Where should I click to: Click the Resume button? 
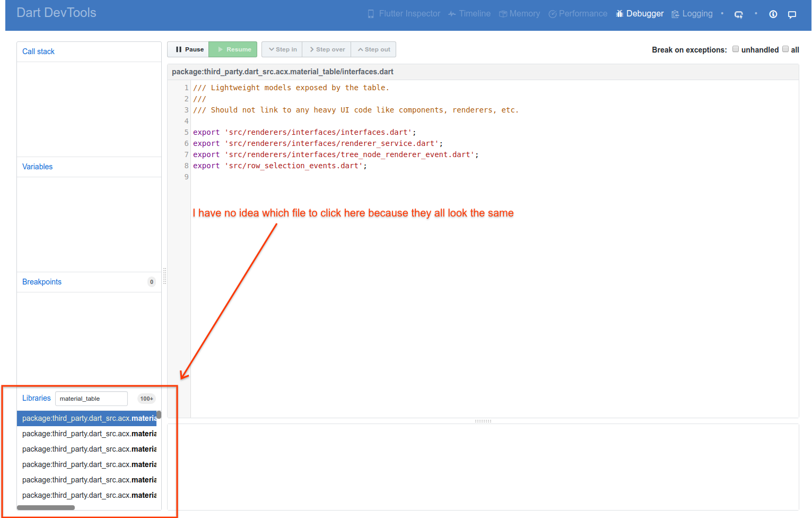pos(233,49)
